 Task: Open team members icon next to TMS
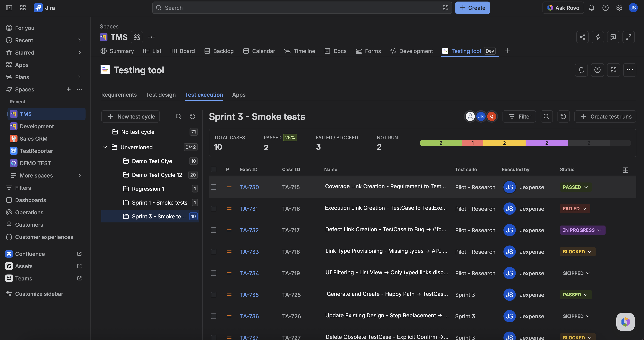point(137,37)
